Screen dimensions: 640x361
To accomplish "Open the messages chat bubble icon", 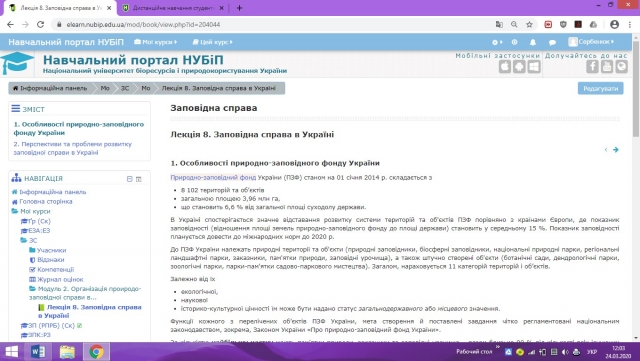I will [x=552, y=42].
